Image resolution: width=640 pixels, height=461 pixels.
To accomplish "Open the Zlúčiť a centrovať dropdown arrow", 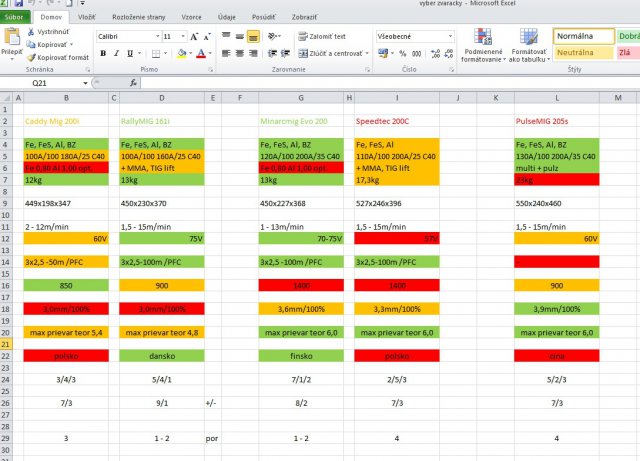I will (x=367, y=53).
